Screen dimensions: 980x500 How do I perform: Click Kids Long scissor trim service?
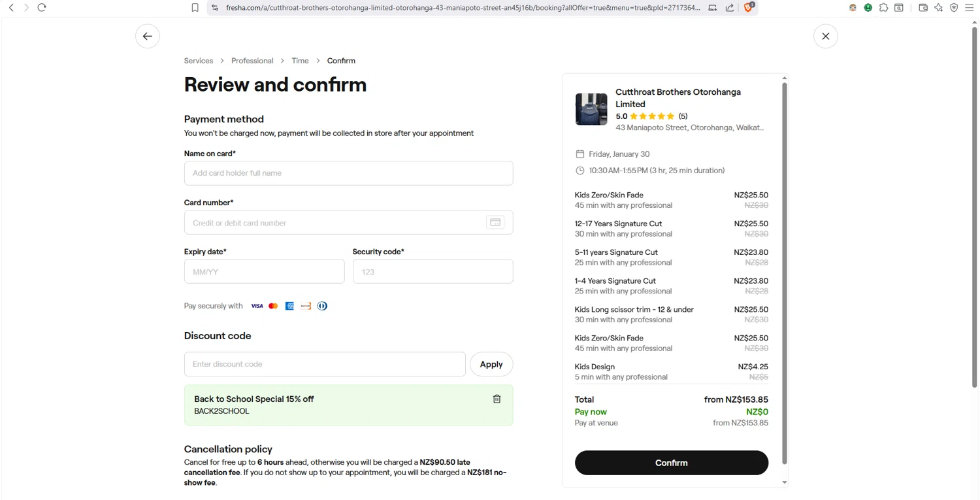tap(671, 314)
